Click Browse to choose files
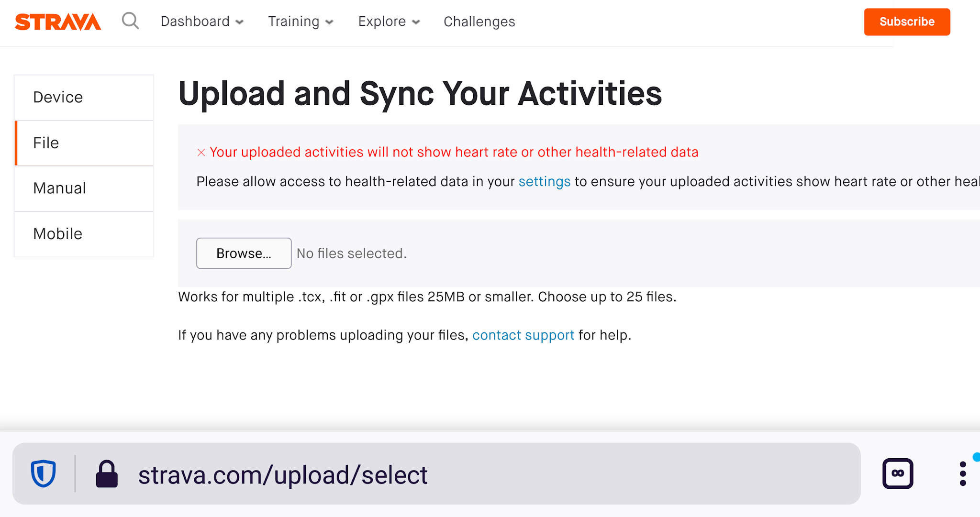980x517 pixels. (244, 253)
